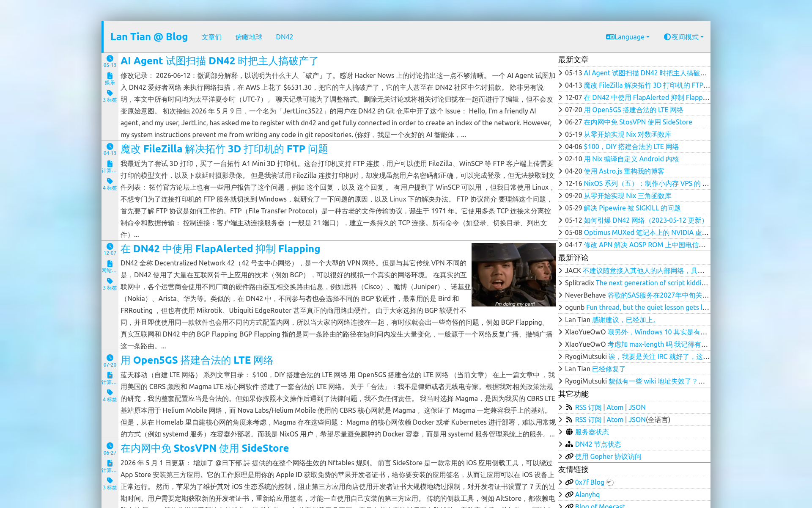Open the 服务器状态 link
This screenshot has width=812, height=508.
[592, 432]
